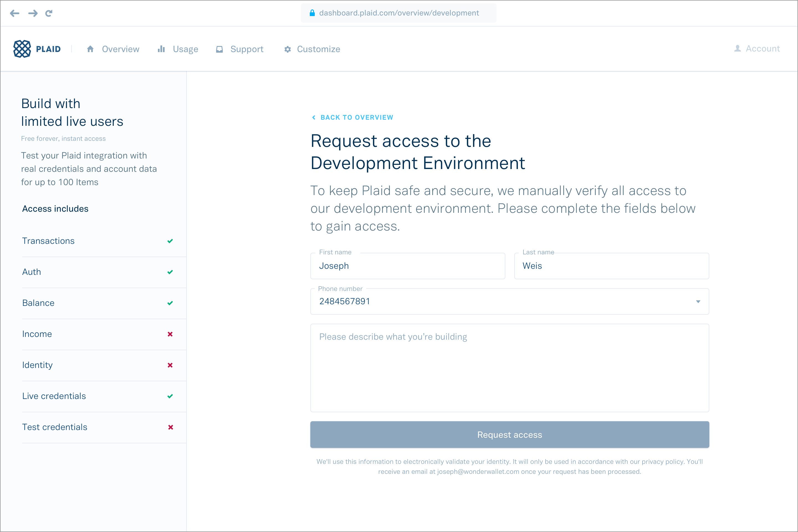Screen dimensions: 798x532
Task: Click 'Request access to the Development Environment' heading
Action: pyautogui.click(x=418, y=152)
